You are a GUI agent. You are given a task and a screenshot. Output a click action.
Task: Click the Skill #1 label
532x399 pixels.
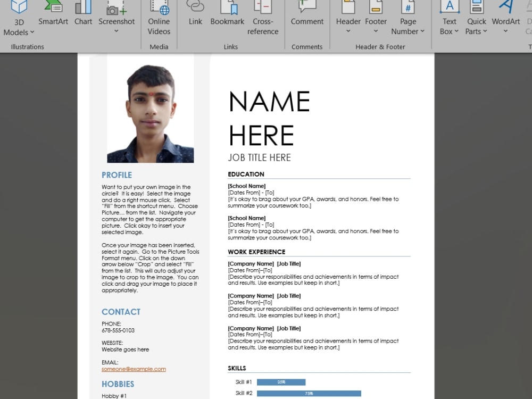pos(244,382)
